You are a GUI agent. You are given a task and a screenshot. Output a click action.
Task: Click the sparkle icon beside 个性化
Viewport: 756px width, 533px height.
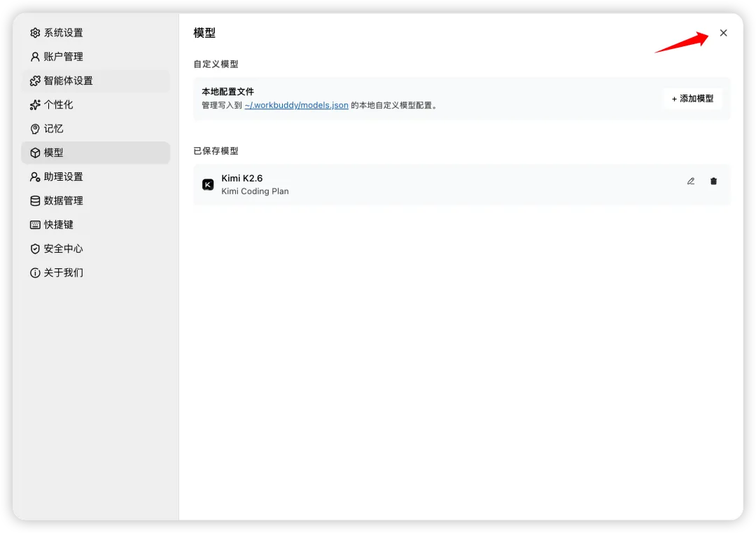35,104
